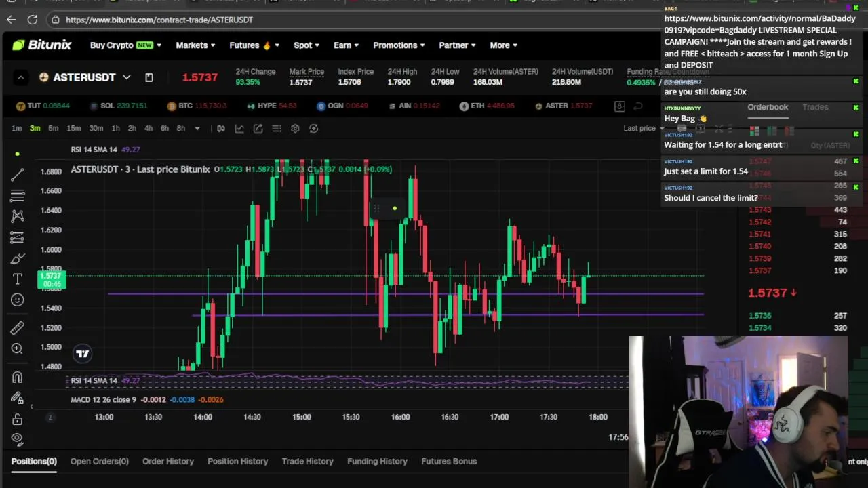Switch to the Orderbook tab

pyautogui.click(x=768, y=107)
